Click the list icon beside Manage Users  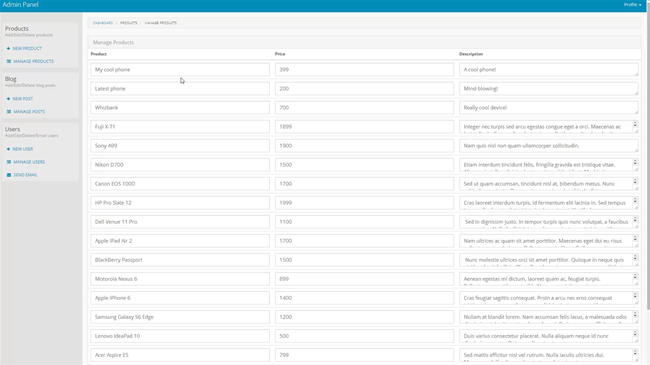(x=9, y=162)
